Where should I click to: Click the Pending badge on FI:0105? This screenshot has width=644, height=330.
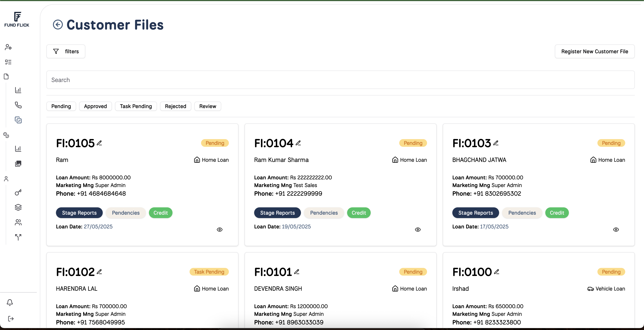coord(215,143)
